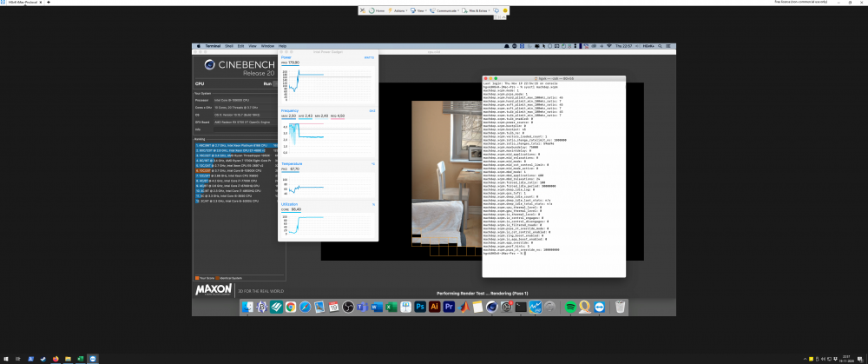Select the 10C/20T Core i9-10900X ranking row
Image resolution: width=868 pixels, height=364 pixels.
236,170
